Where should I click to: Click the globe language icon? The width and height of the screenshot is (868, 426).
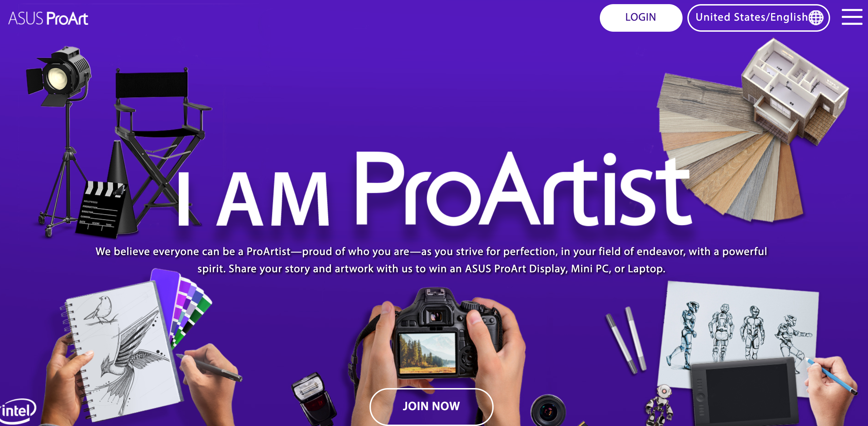(816, 18)
